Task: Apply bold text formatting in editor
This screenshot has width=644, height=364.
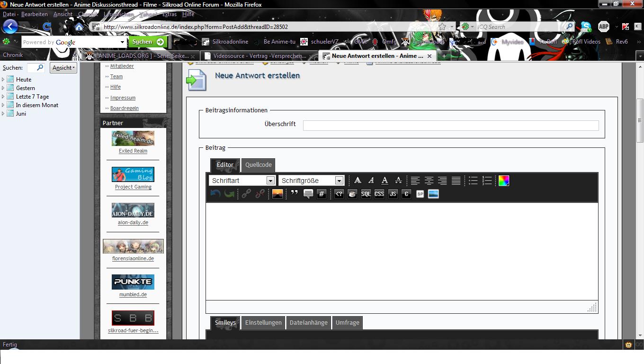Action: [x=358, y=181]
